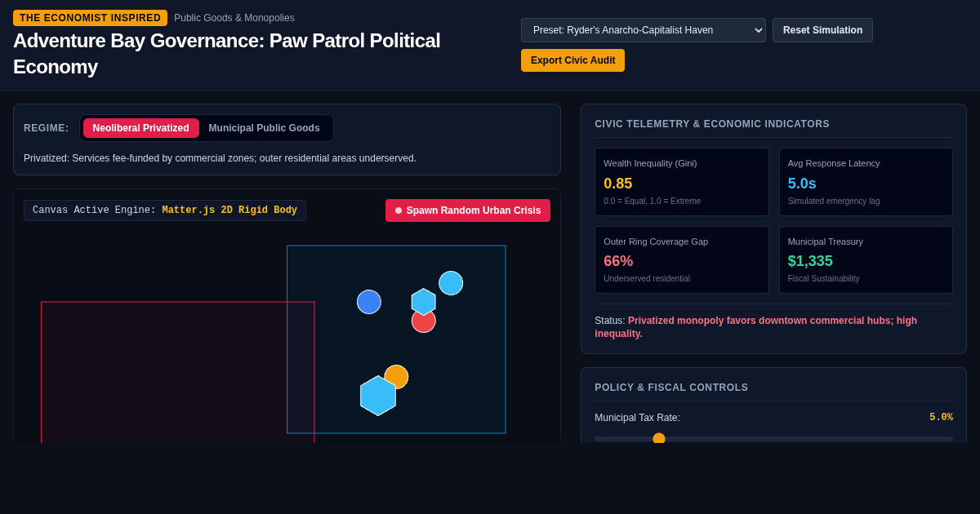
Task: Adjust the Municipal Tax Rate slider handle
Action: 659,439
